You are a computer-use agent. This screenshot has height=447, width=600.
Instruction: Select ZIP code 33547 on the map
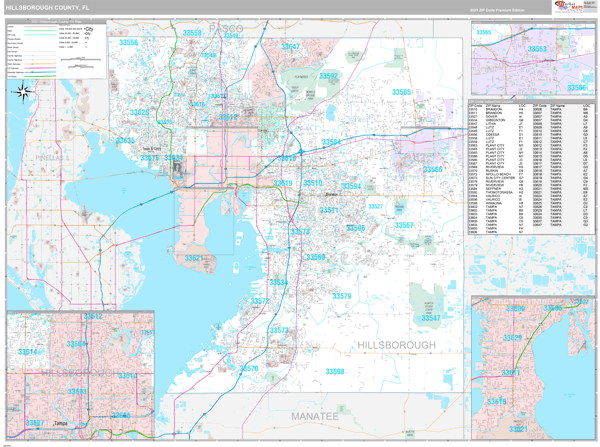pos(431,318)
